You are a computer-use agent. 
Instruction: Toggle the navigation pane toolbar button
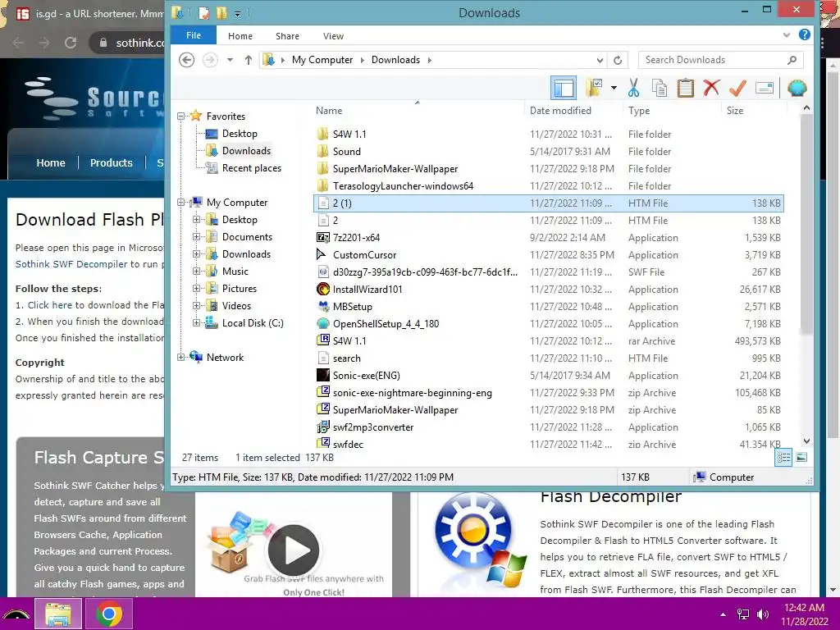564,88
